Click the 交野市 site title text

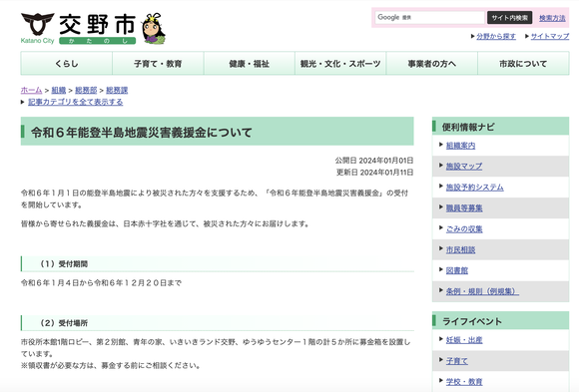tap(97, 24)
